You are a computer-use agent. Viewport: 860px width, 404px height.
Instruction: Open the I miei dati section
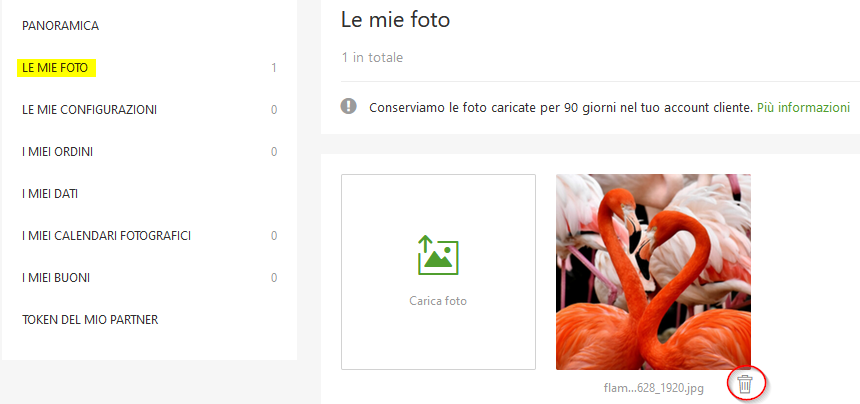pos(50,194)
